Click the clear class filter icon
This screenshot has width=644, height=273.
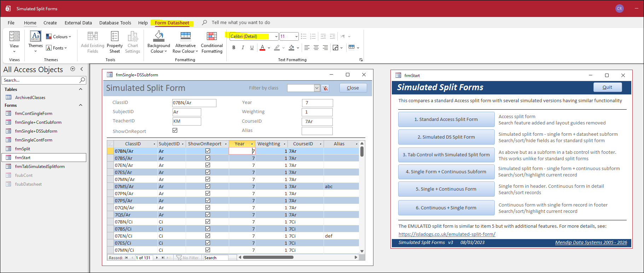pos(325,88)
